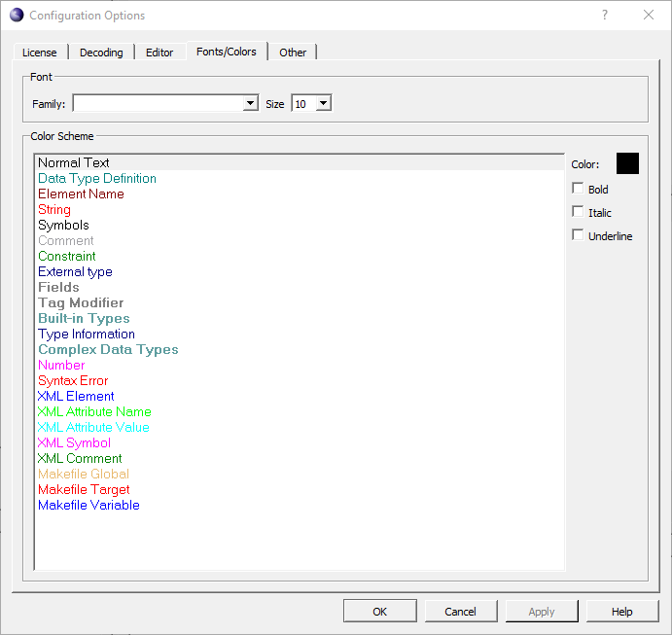Click the application icon in title bar
This screenshot has height=635, width=672.
[17, 16]
